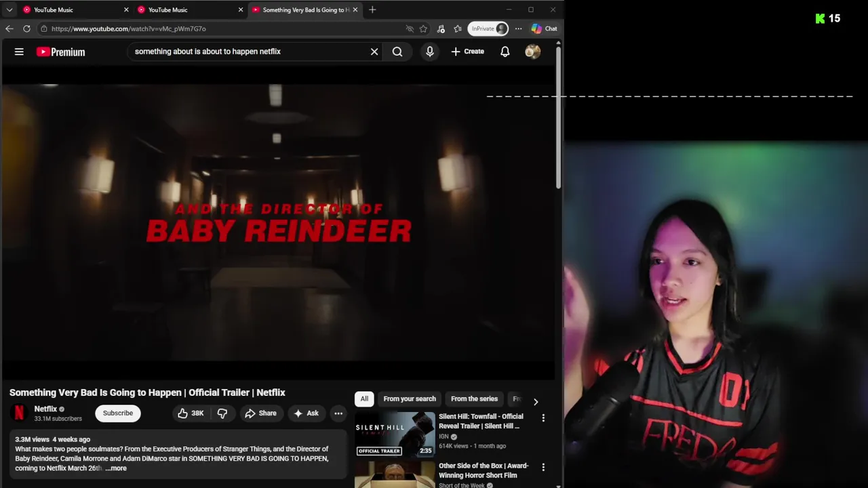Maximize the browser window
Image resolution: width=868 pixels, height=488 pixels.
(x=531, y=9)
